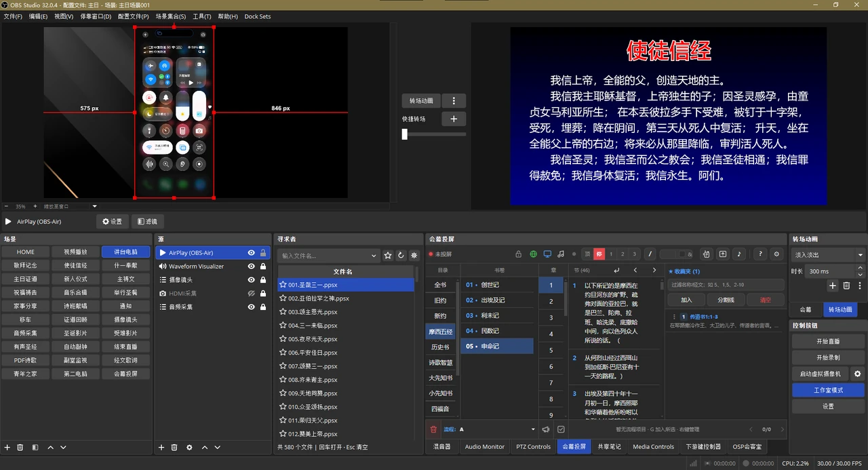
Task: Toggle visibility of 摄像镜头 source
Action: [252, 280]
